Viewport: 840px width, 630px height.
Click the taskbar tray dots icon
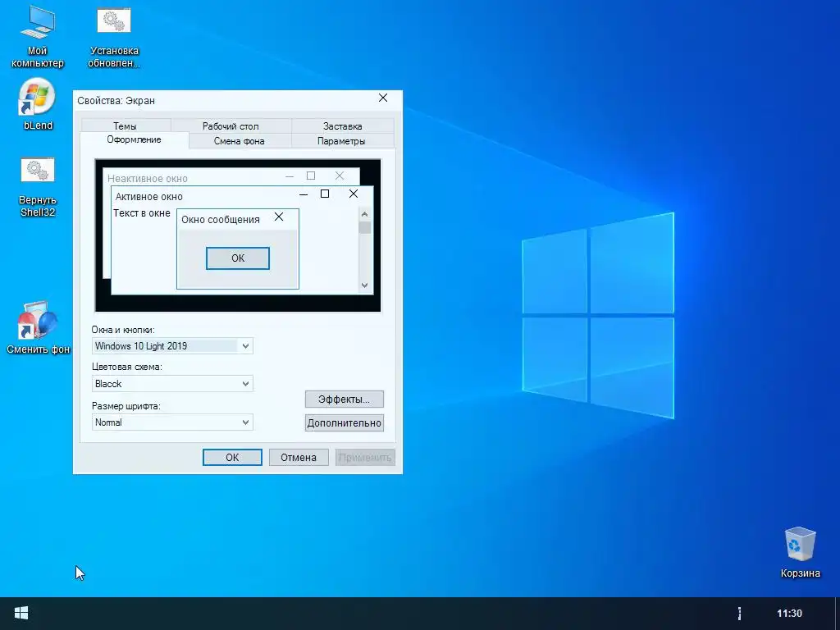coord(739,614)
